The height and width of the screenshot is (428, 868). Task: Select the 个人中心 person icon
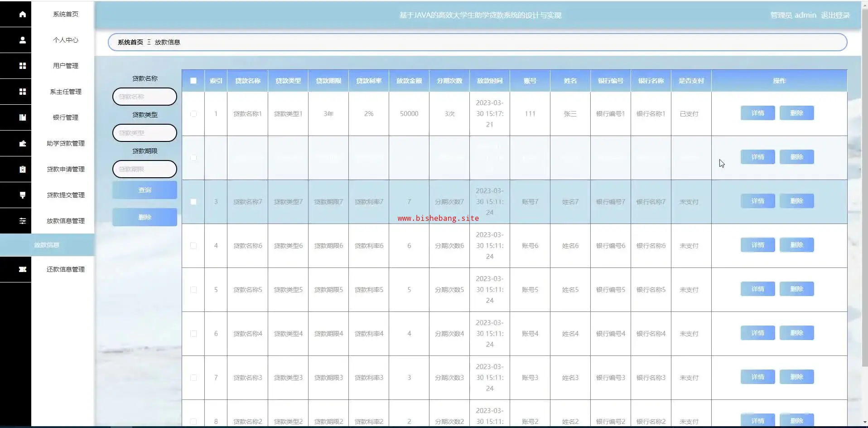point(22,40)
